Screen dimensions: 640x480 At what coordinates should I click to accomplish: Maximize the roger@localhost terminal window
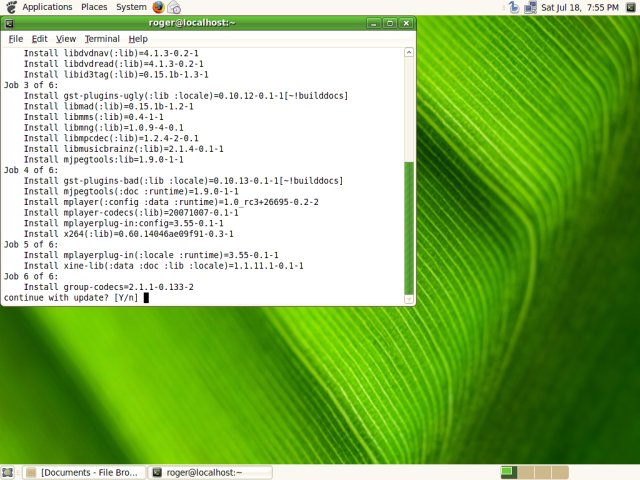[390, 23]
